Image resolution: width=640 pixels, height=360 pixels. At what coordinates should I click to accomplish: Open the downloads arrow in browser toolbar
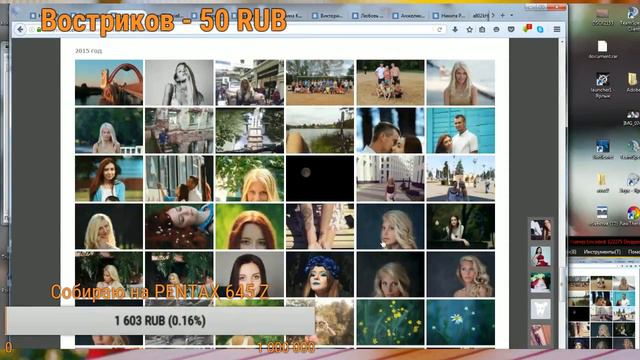click(455, 29)
